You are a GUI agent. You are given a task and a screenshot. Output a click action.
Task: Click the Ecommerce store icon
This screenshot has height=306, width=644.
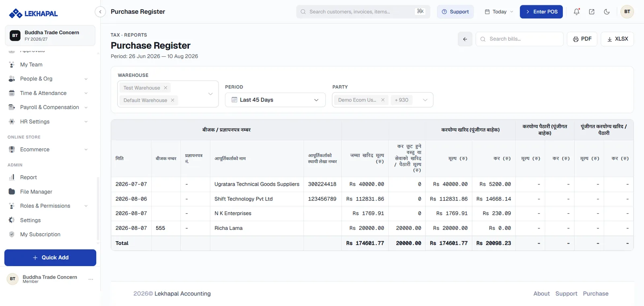tap(12, 149)
